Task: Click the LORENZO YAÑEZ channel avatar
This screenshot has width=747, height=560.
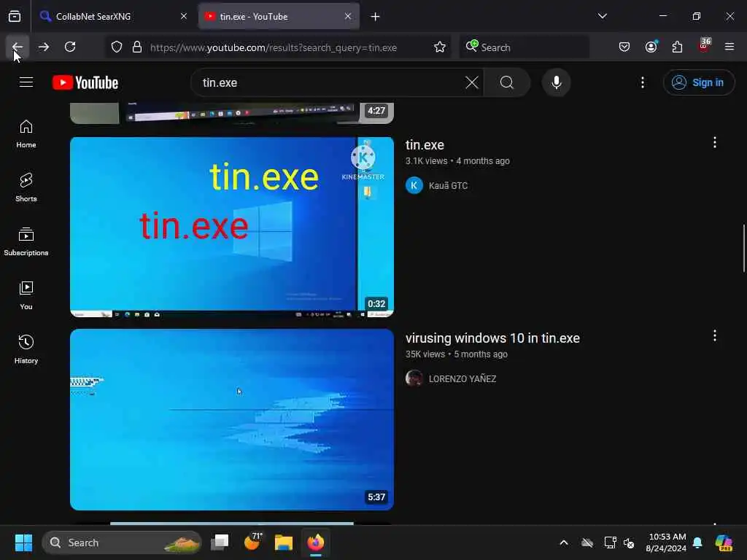Action: [x=414, y=378]
